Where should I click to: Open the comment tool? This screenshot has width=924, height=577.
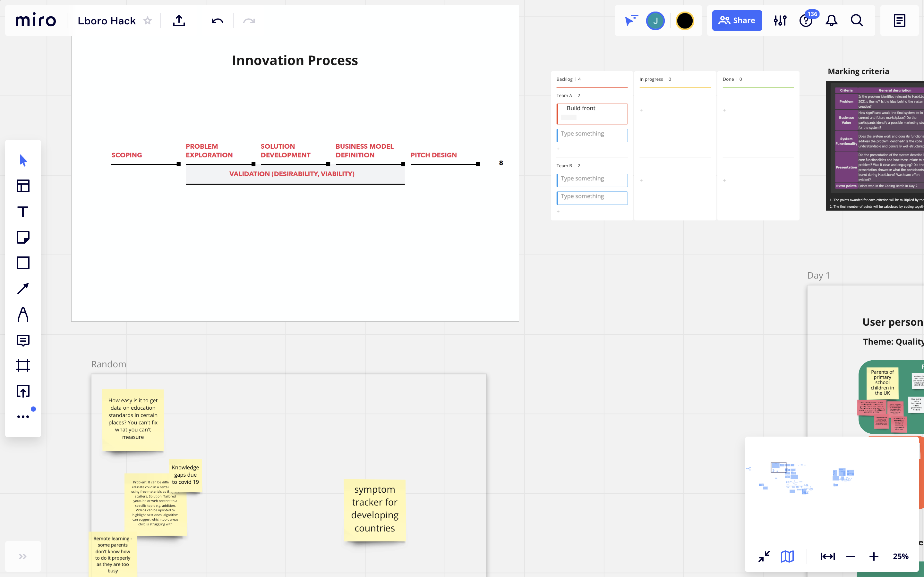pos(23,340)
